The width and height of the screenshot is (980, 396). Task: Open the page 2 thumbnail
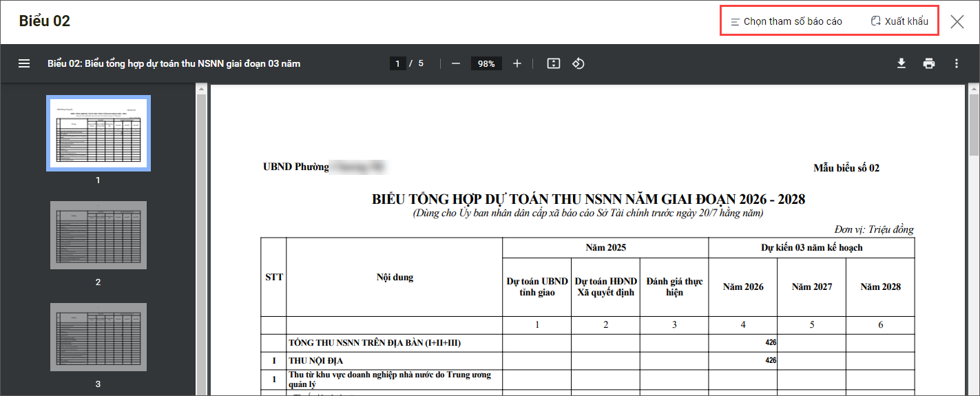pyautogui.click(x=98, y=235)
